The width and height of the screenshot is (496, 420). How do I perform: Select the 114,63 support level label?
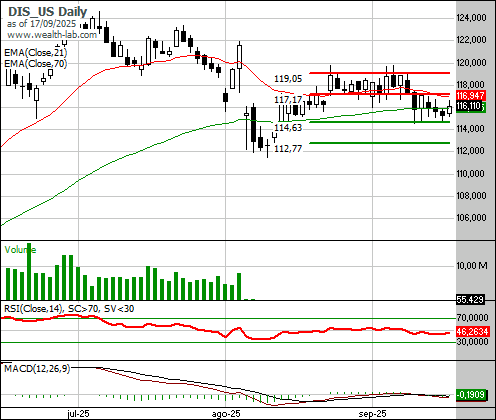click(x=288, y=128)
